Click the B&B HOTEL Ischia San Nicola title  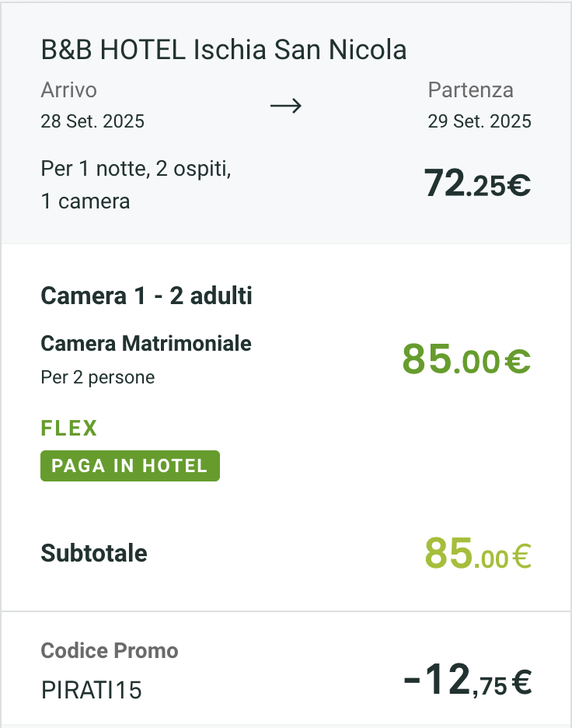224,50
